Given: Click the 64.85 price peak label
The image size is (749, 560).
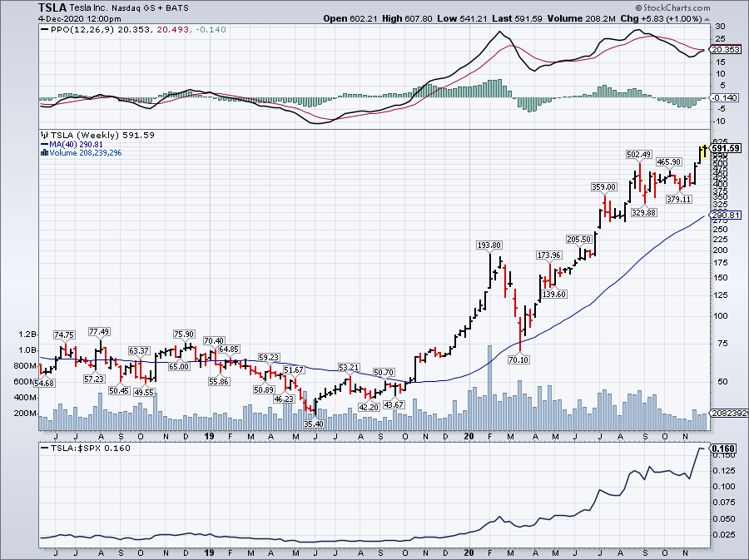Looking at the screenshot, I should (x=229, y=349).
